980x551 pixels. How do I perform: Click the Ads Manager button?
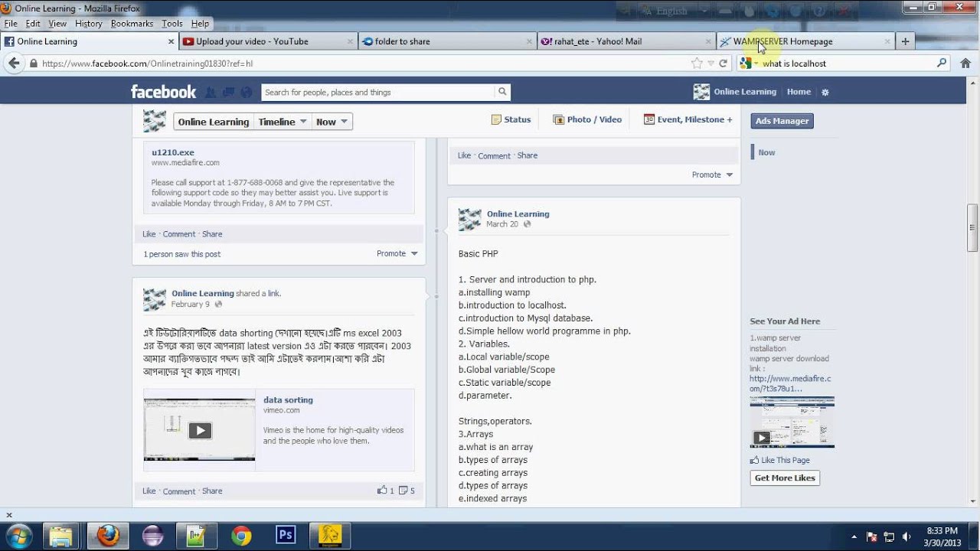click(x=782, y=121)
